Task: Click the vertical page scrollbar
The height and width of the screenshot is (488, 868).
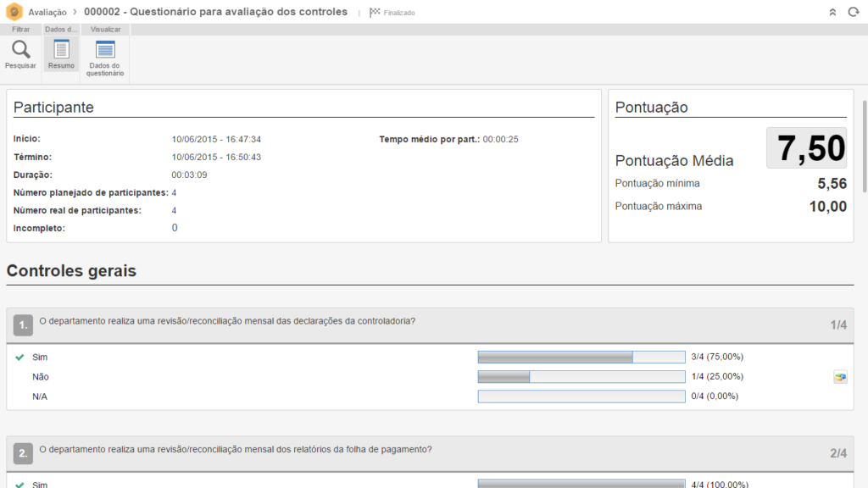Action: click(x=864, y=152)
